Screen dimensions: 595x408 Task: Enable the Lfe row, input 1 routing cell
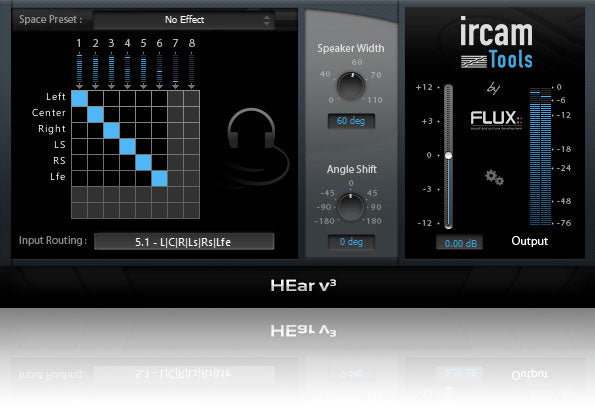(79, 178)
